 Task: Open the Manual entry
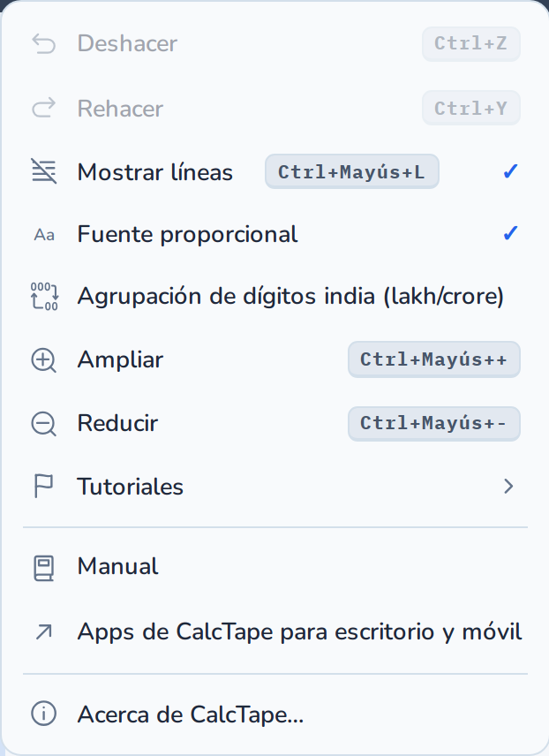(x=274, y=566)
